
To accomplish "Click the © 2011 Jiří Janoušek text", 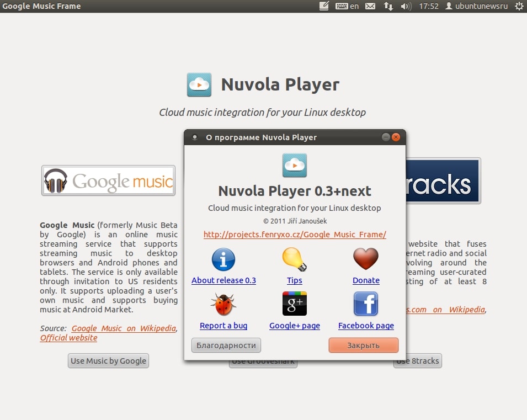I will (295, 221).
